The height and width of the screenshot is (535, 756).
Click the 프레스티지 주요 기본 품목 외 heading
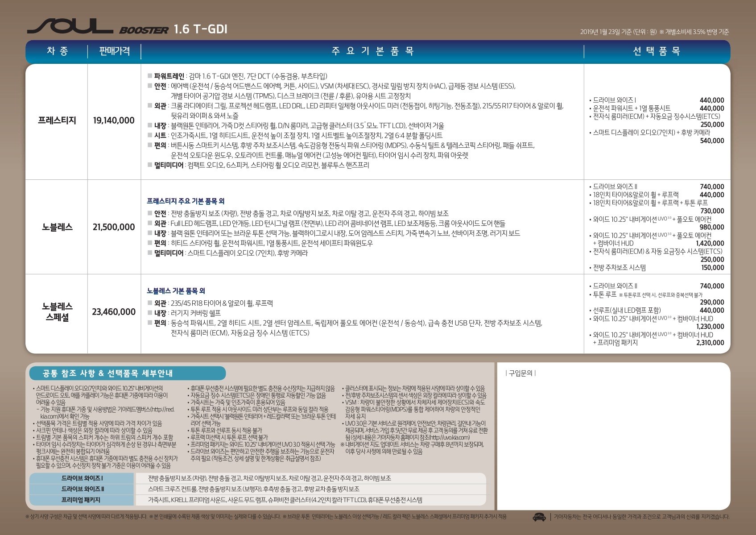(x=186, y=201)
